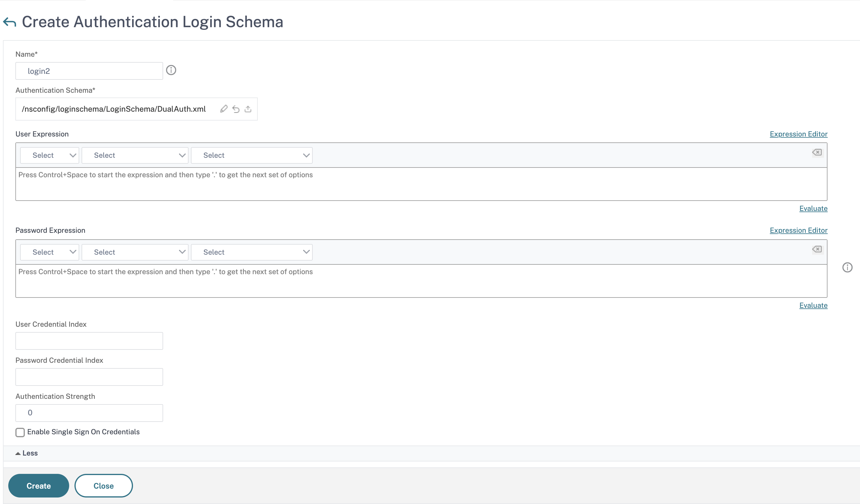
Task: Open the Expression Editor for User Expression
Action: [x=798, y=133]
